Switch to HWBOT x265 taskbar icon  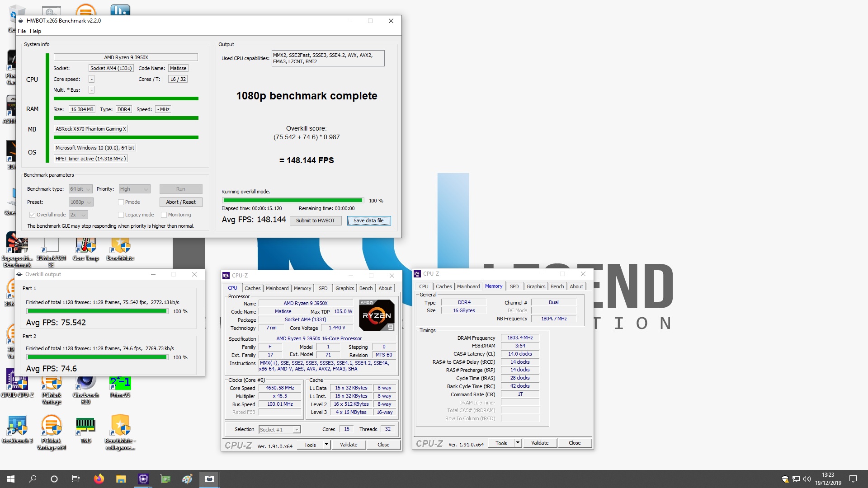pyautogui.click(x=209, y=479)
